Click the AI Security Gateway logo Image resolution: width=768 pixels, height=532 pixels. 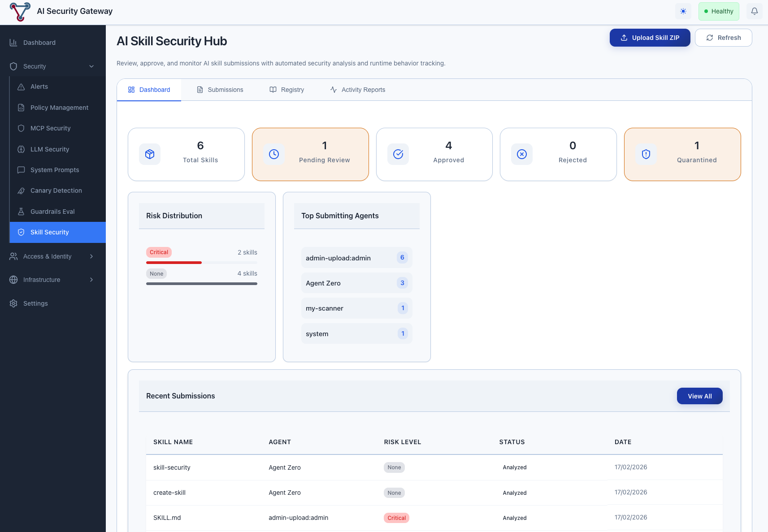(x=20, y=12)
